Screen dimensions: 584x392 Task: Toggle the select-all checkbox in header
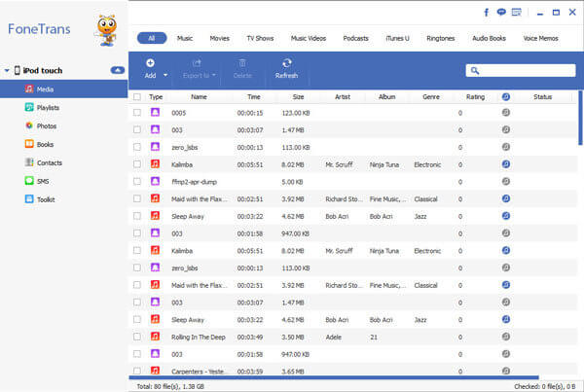[137, 96]
